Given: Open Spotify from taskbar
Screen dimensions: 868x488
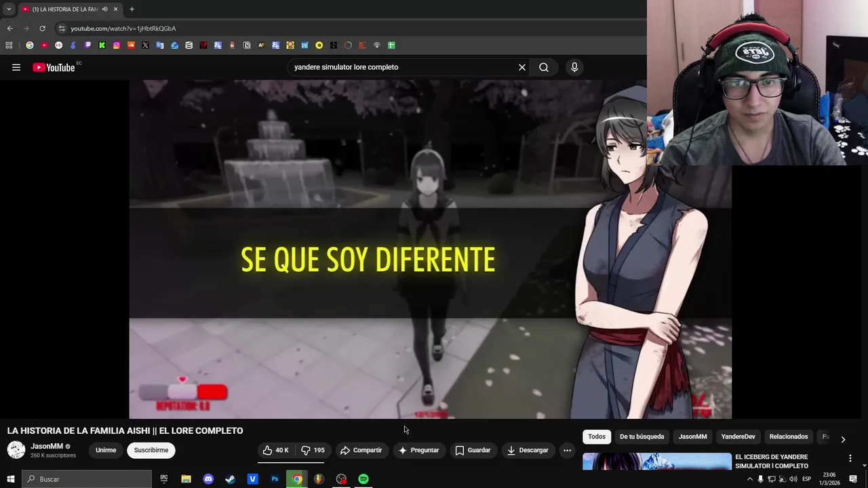Looking at the screenshot, I should pos(363,479).
